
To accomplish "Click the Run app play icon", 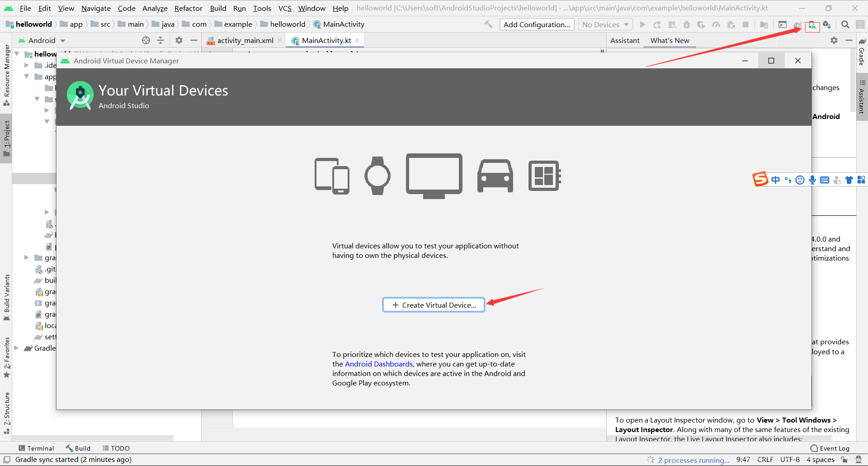I will [x=642, y=24].
